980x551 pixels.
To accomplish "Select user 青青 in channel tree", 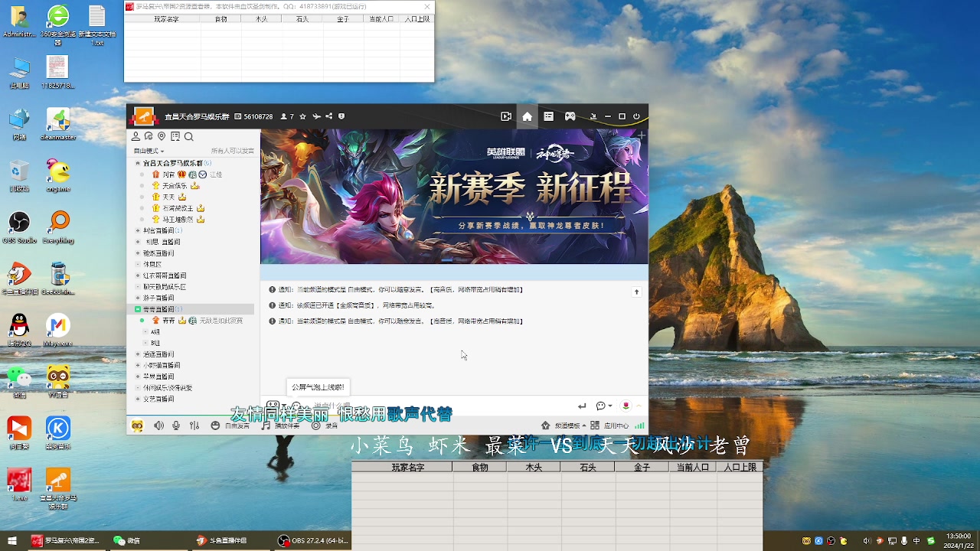I will coord(168,321).
